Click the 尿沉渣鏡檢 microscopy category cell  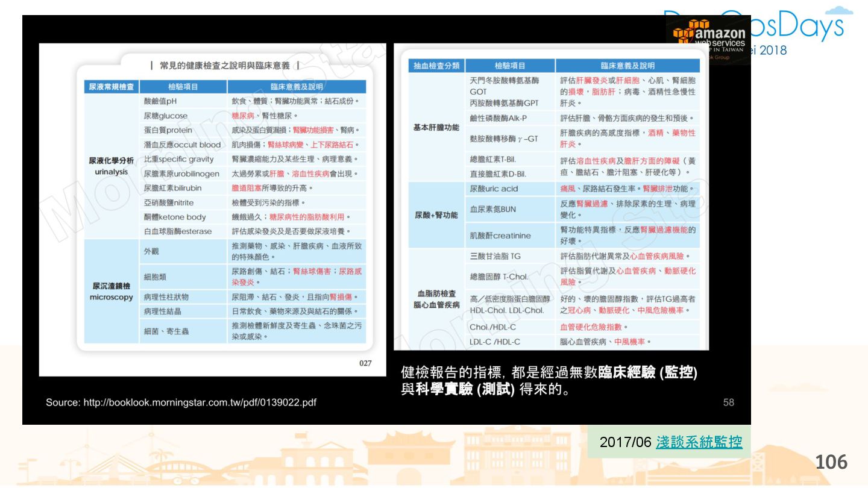(x=111, y=292)
